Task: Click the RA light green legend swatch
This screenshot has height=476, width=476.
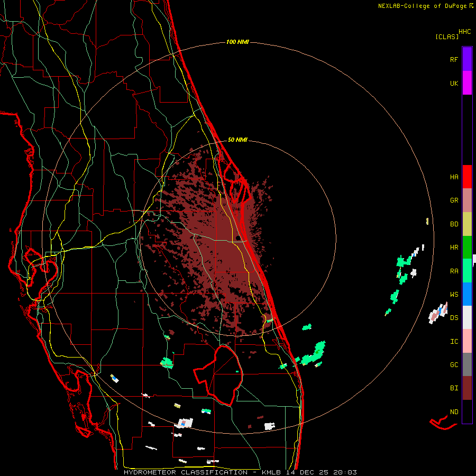Action: tap(467, 271)
